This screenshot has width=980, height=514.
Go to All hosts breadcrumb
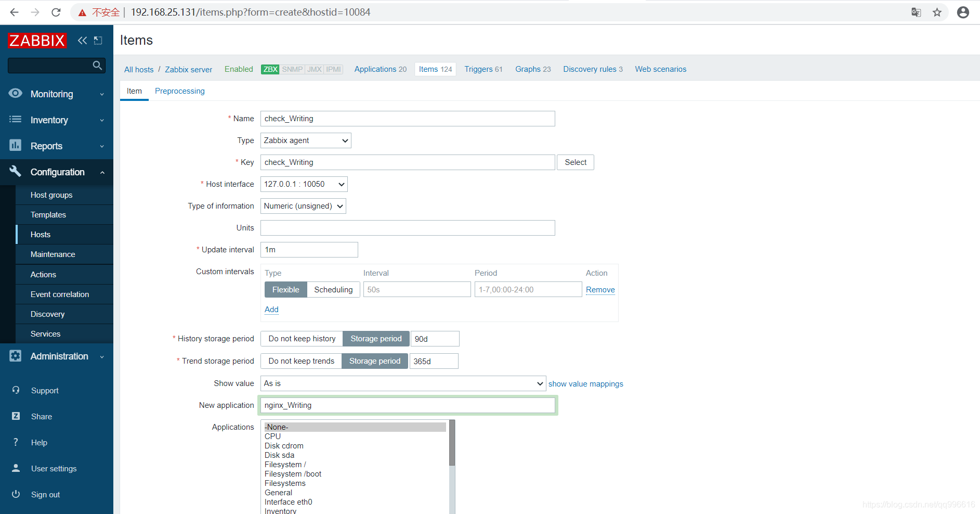pos(139,70)
